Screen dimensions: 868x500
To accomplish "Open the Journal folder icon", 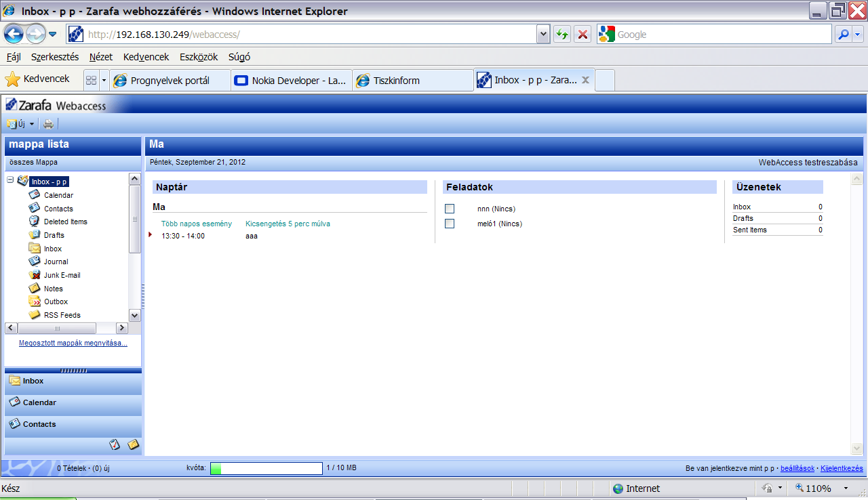I will [x=34, y=262].
